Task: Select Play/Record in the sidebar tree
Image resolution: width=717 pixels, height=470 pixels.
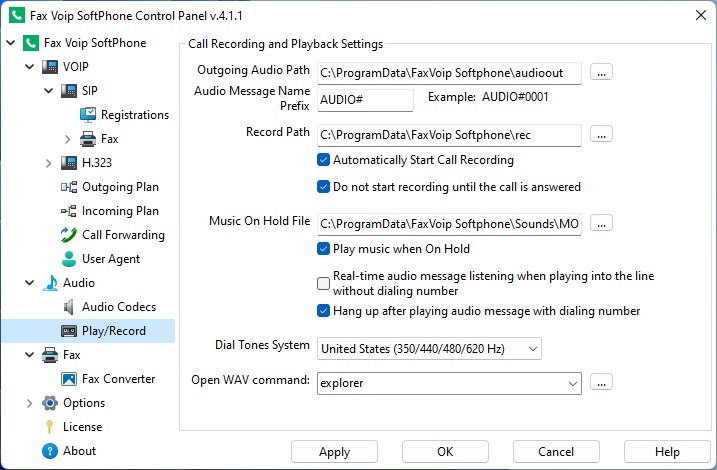Action: (113, 331)
